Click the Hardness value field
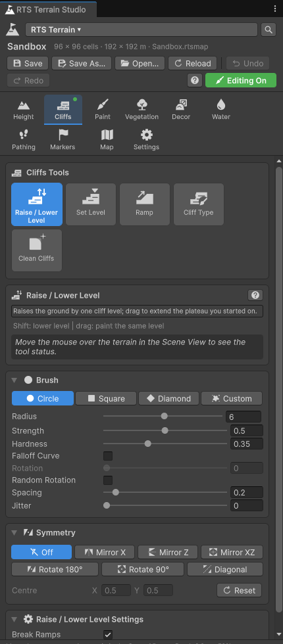The image size is (283, 644). (246, 444)
